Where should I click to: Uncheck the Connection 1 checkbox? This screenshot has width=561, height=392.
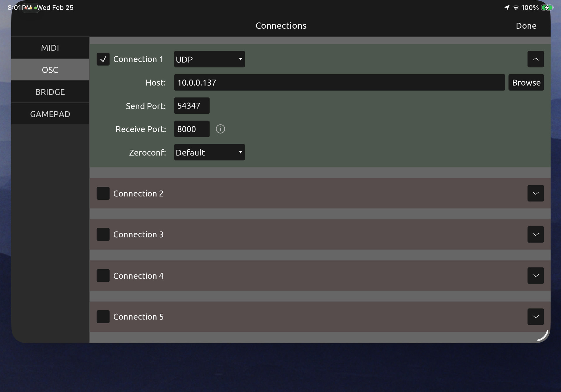103,59
